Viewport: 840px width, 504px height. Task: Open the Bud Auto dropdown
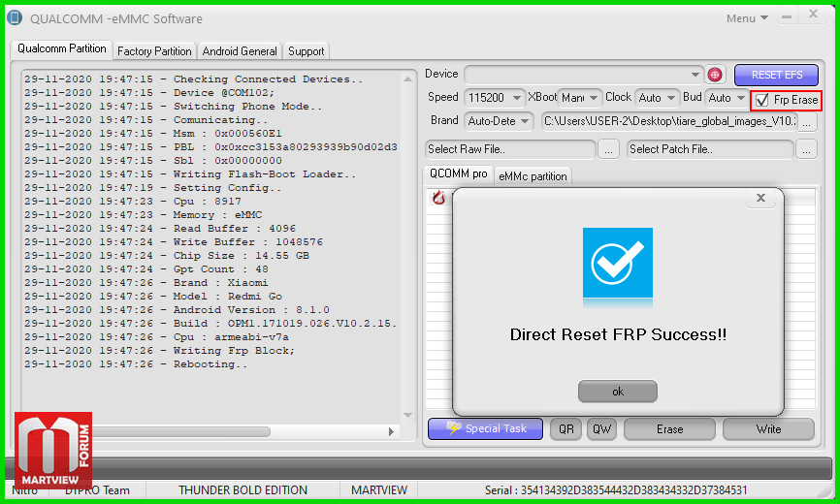click(727, 97)
